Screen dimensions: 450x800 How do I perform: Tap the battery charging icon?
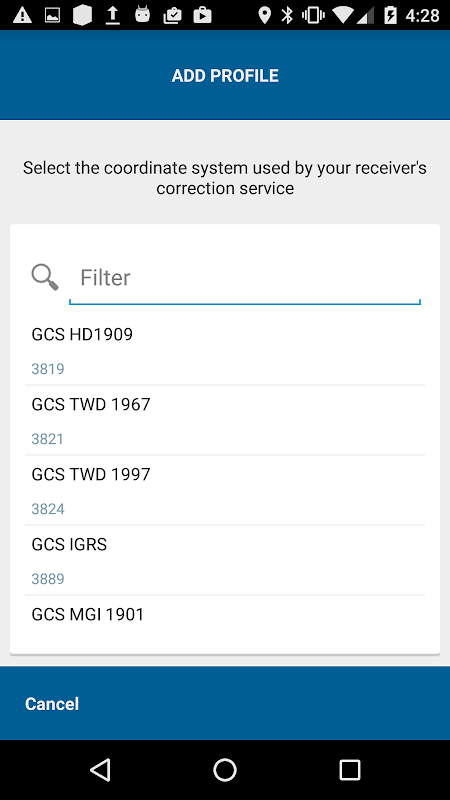390,15
